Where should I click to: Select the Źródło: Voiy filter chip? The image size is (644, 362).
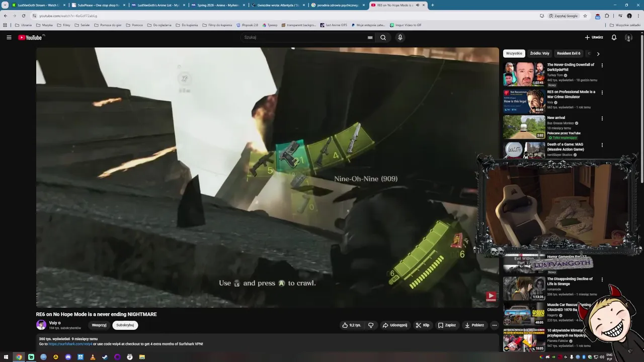539,53
